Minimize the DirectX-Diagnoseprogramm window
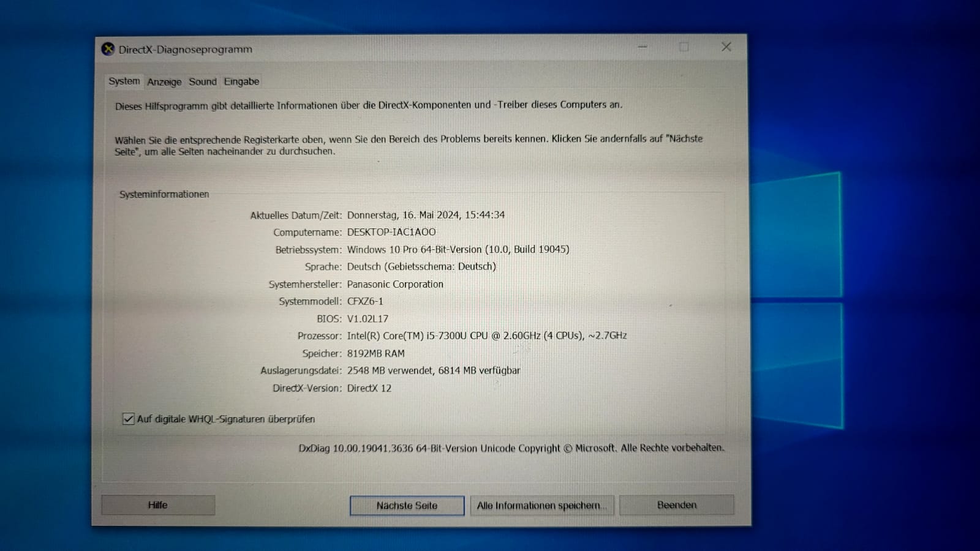 [x=643, y=47]
